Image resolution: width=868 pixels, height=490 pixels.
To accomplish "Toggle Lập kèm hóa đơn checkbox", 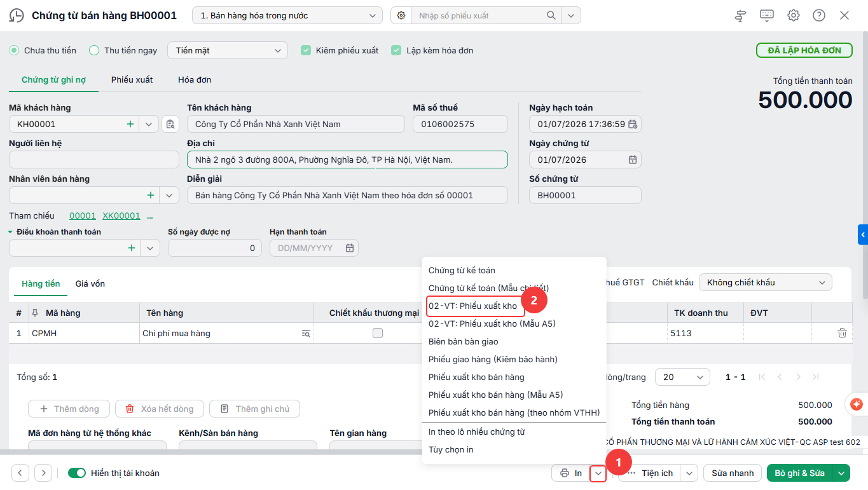I will (x=396, y=50).
